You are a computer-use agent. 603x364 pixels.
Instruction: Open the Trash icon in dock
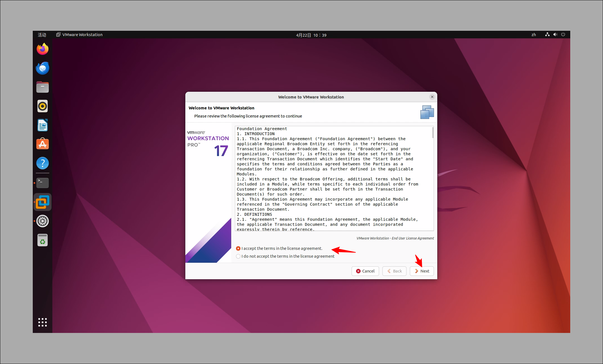[43, 240]
